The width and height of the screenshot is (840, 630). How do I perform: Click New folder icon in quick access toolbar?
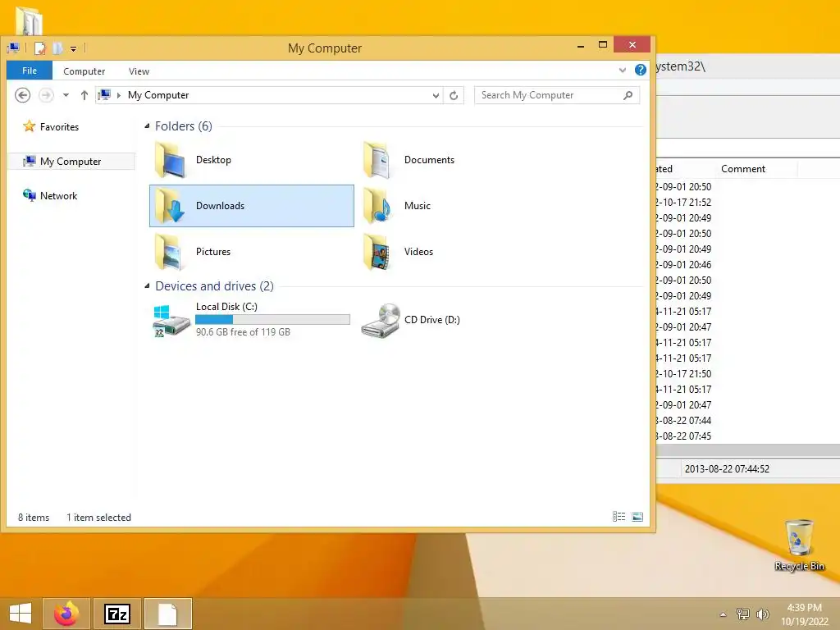[x=58, y=48]
